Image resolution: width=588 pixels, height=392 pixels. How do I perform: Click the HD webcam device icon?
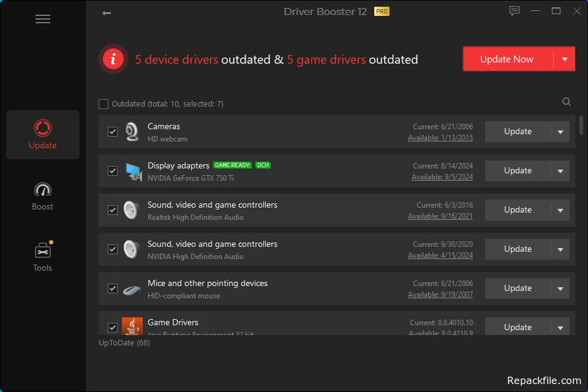click(132, 132)
